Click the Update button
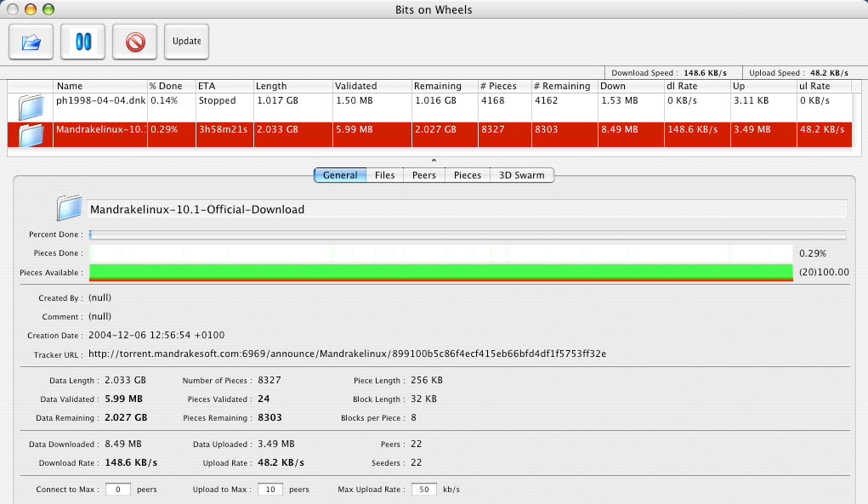Screen dimensions: 868x504 [x=186, y=42]
